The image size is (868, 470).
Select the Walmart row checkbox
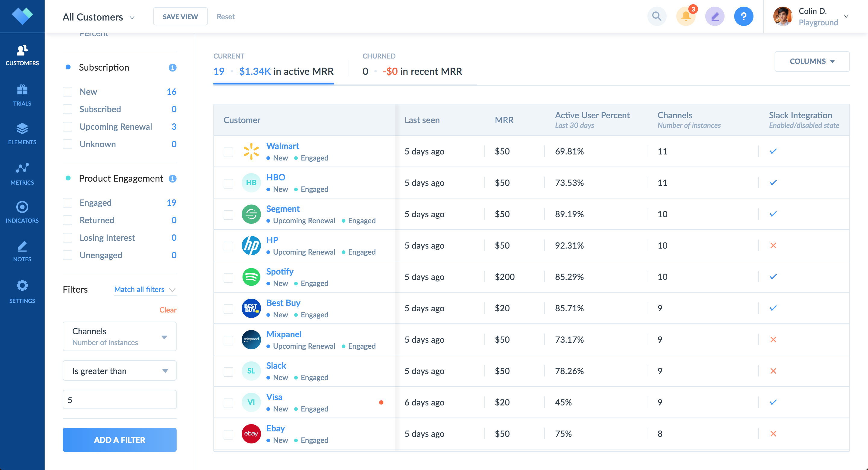pyautogui.click(x=228, y=152)
